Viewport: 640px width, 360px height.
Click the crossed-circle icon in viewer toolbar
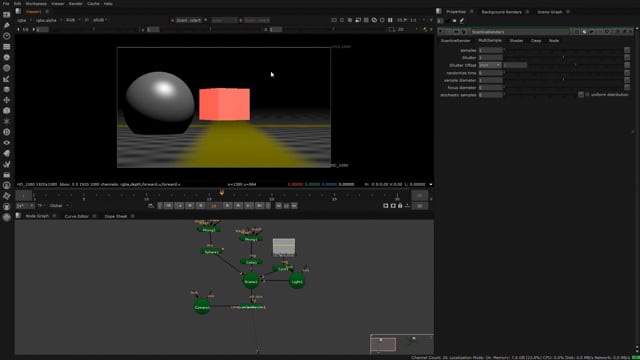pyautogui.click(x=374, y=20)
